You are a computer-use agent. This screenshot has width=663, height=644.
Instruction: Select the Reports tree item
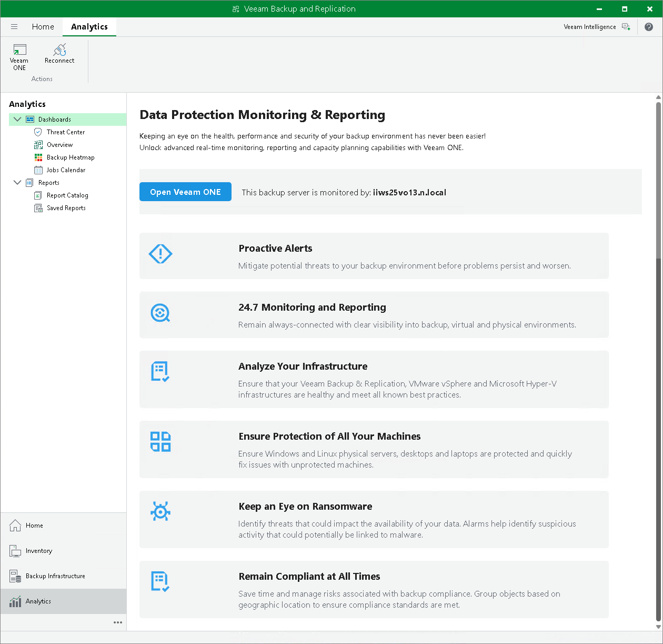[x=49, y=183]
